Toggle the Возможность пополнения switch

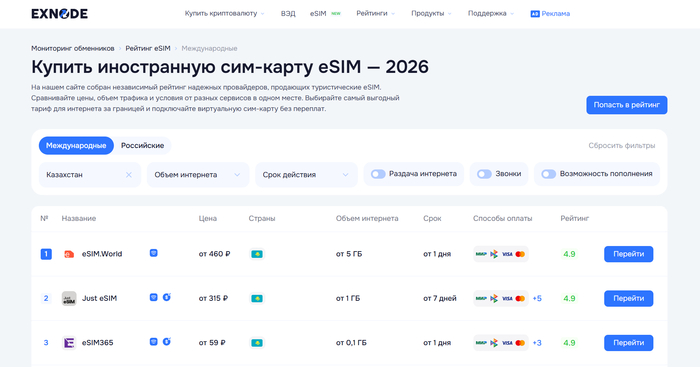tap(549, 174)
